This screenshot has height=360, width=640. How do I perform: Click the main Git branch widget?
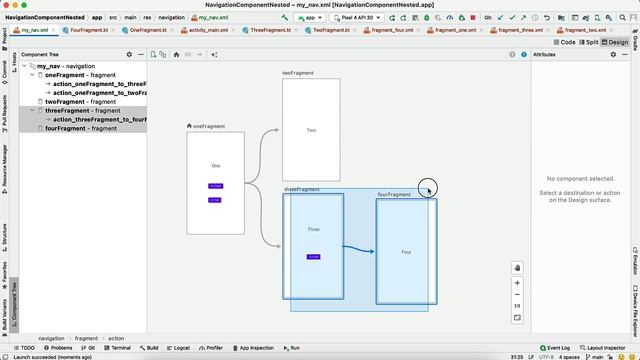[x=594, y=357]
